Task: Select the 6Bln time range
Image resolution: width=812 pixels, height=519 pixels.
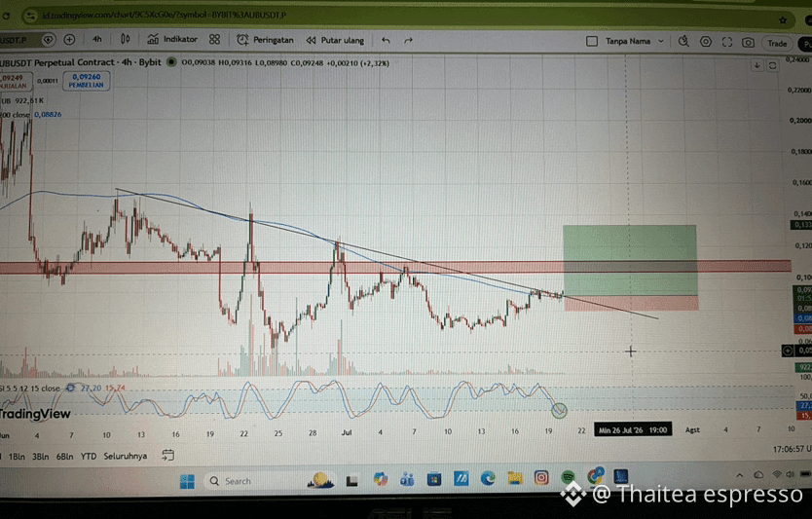Action: 64,457
